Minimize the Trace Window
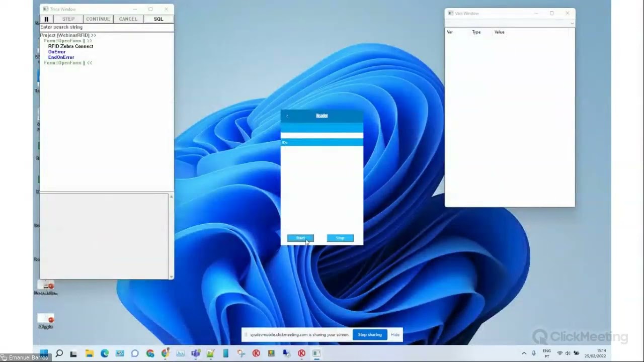 pyautogui.click(x=135, y=9)
